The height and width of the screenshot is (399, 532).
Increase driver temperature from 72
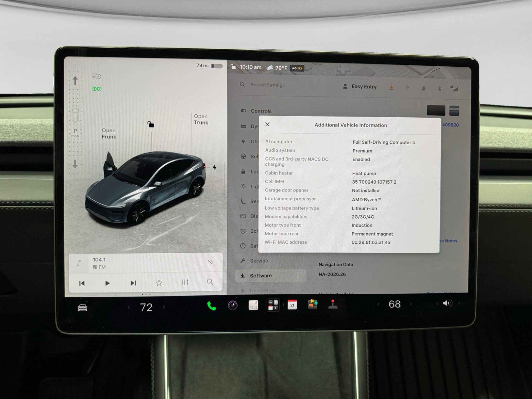coord(164,307)
